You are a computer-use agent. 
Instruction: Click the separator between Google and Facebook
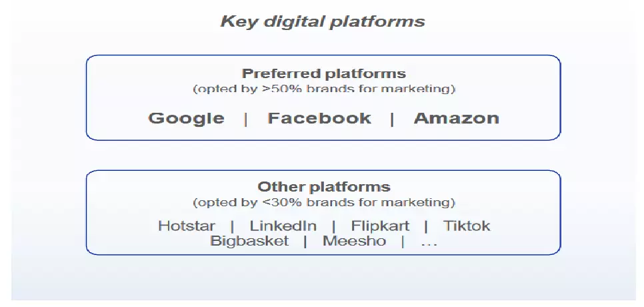(x=246, y=119)
